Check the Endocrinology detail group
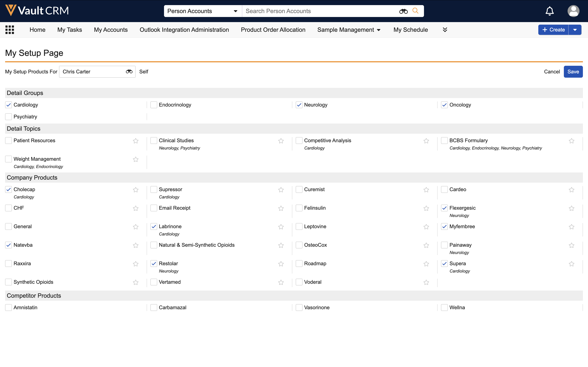The height and width of the screenshot is (367, 588). pos(154,105)
